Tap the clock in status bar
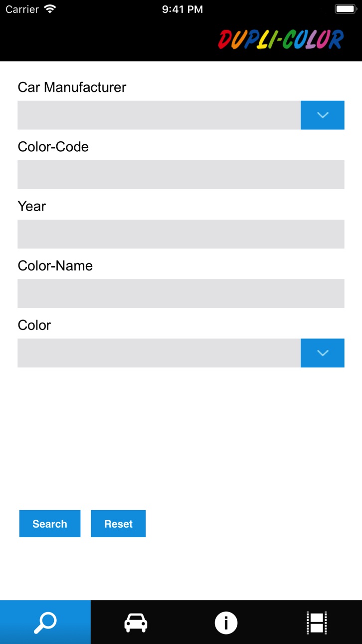This screenshot has height=644, width=362. coord(182,9)
